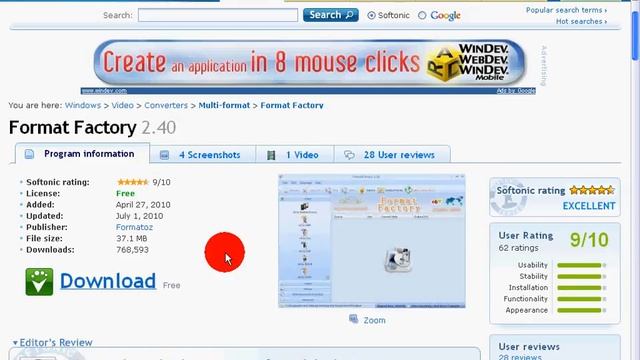Expand Popular search terms

click(x=566, y=10)
